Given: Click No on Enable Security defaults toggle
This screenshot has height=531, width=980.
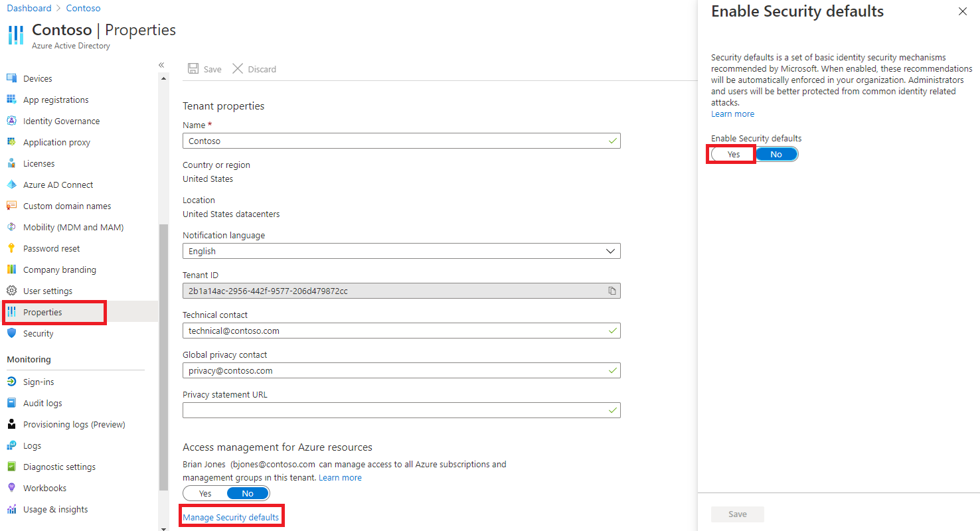Looking at the screenshot, I should pos(776,153).
